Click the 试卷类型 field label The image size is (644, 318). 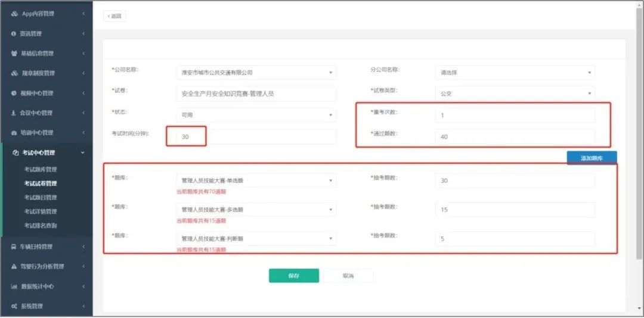tap(385, 91)
